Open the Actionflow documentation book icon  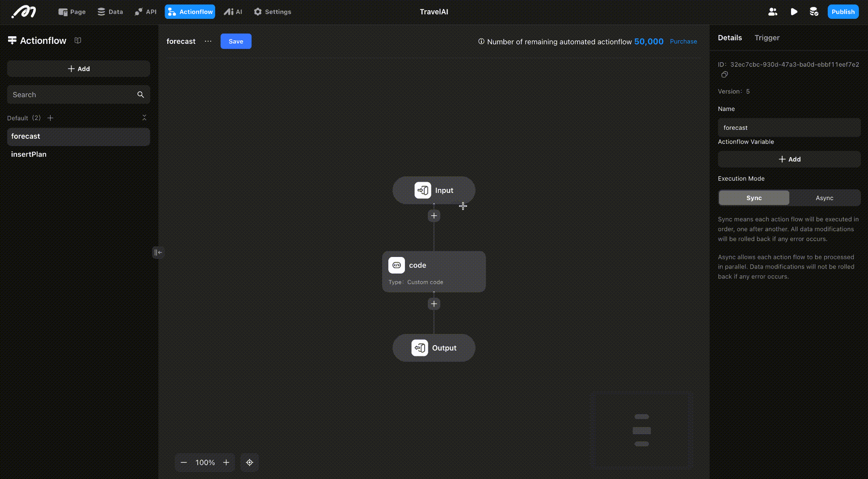tap(78, 41)
